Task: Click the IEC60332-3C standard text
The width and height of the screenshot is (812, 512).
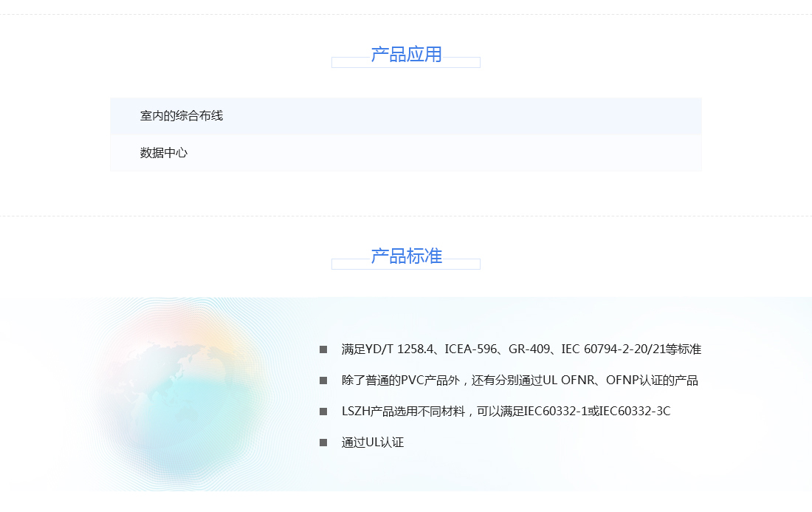Action: [x=635, y=412]
